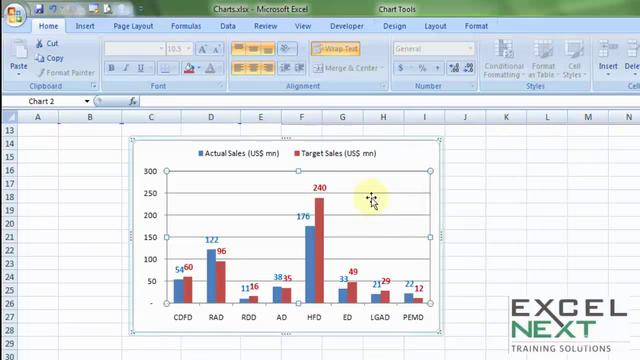Open the Alignment dialog launcher

click(x=383, y=86)
